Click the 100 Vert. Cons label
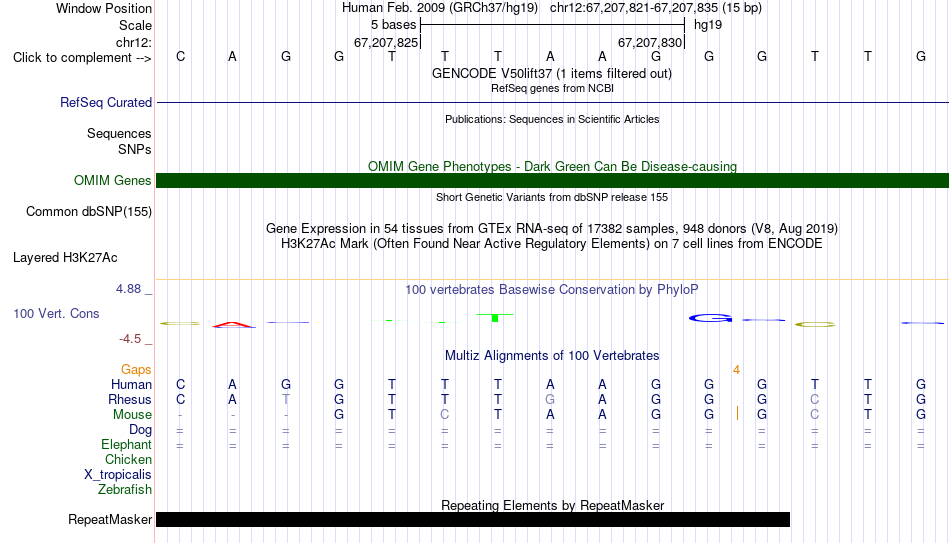Image resolution: width=950 pixels, height=543 pixels. pos(56,313)
